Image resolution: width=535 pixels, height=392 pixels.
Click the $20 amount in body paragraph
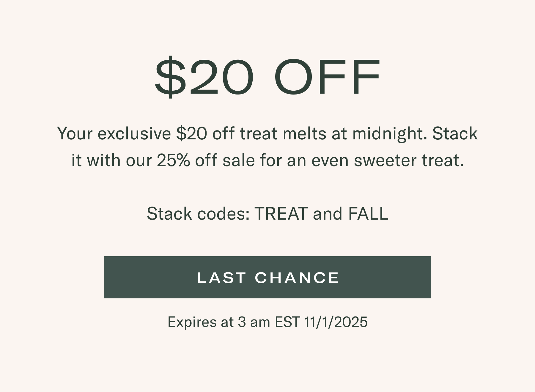191,133
